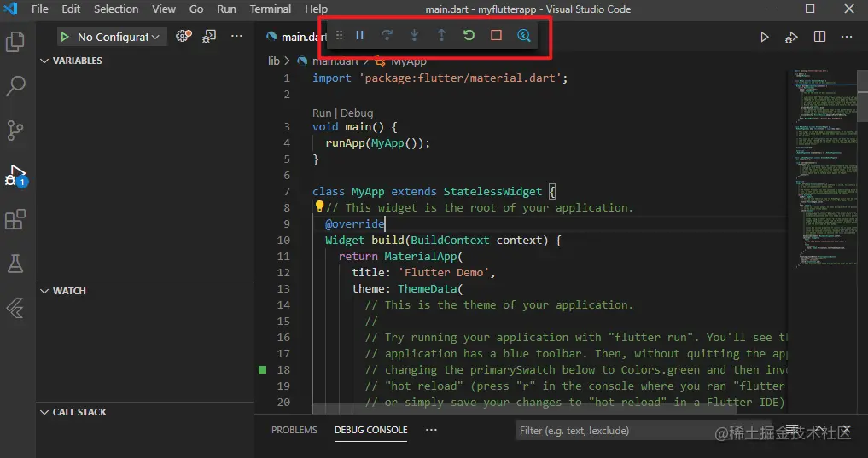This screenshot has width=868, height=458.
Task: Click the lightbulb quick fix on line 8
Action: click(x=319, y=206)
